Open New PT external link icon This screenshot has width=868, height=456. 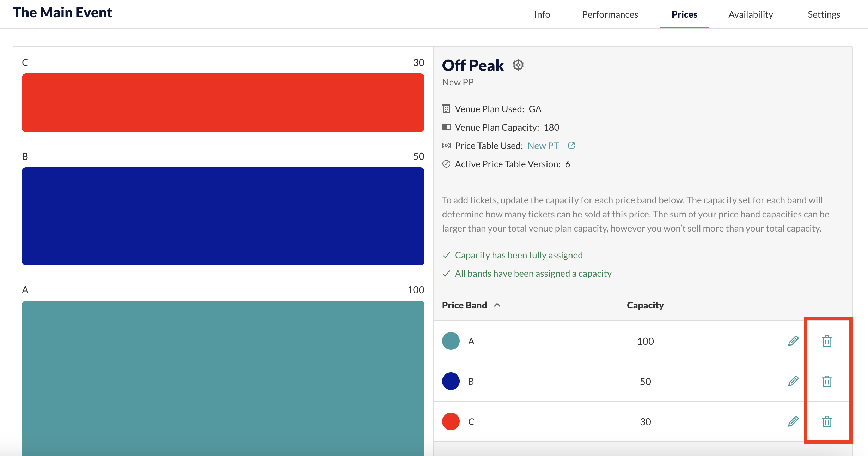pyautogui.click(x=571, y=145)
